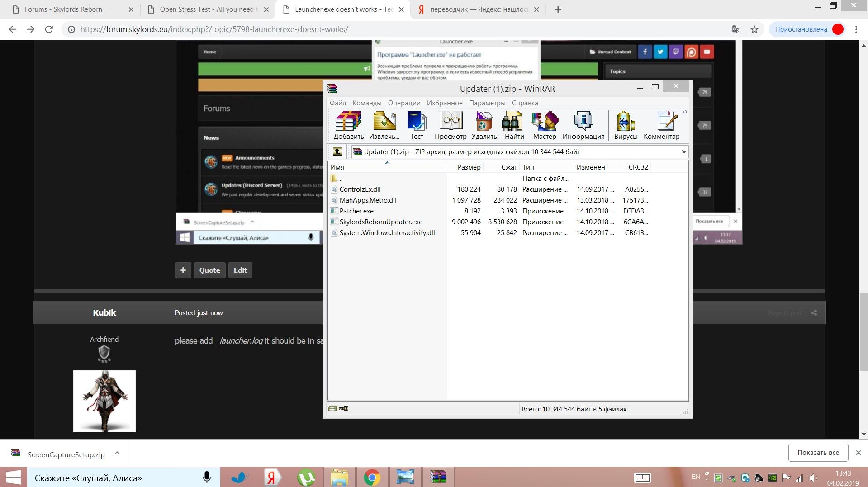Reload the forum page
This screenshot has height=487, width=868.
pyautogui.click(x=49, y=29)
